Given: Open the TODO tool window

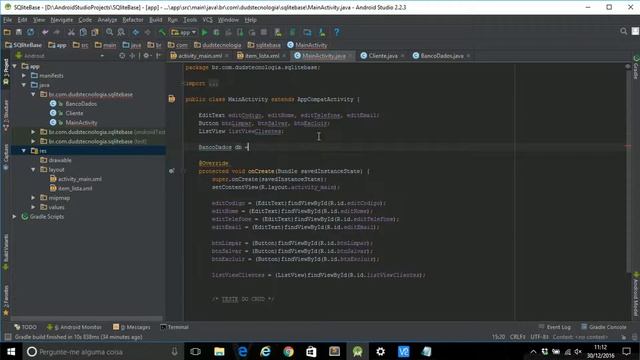Looking at the screenshot, I should click(25, 327).
